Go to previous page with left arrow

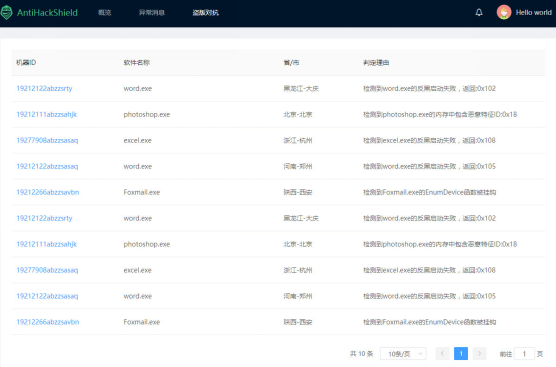(x=442, y=354)
